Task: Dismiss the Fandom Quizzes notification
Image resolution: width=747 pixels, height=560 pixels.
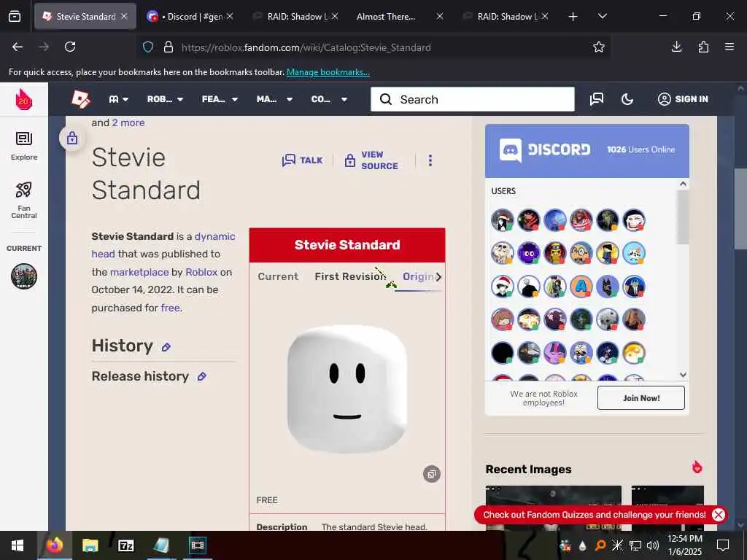Action: [x=719, y=515]
